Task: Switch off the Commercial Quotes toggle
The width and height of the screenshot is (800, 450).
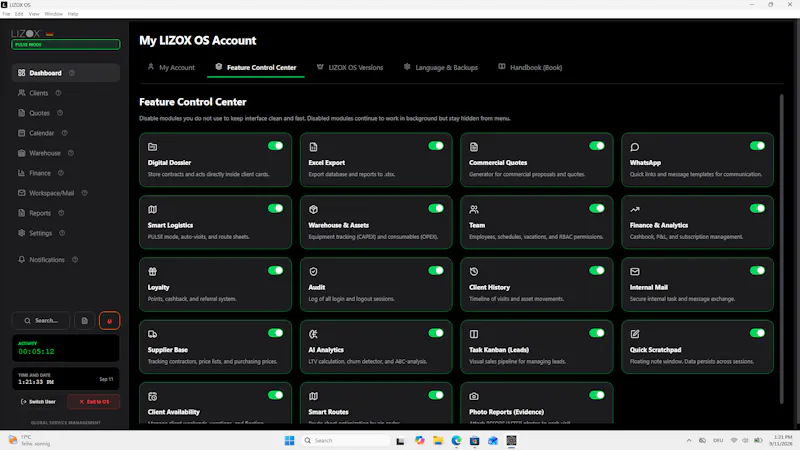Action: 597,146
